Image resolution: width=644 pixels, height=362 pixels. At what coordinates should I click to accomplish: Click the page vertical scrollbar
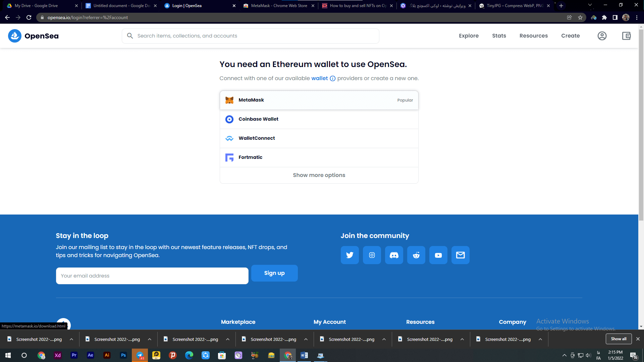click(x=641, y=126)
